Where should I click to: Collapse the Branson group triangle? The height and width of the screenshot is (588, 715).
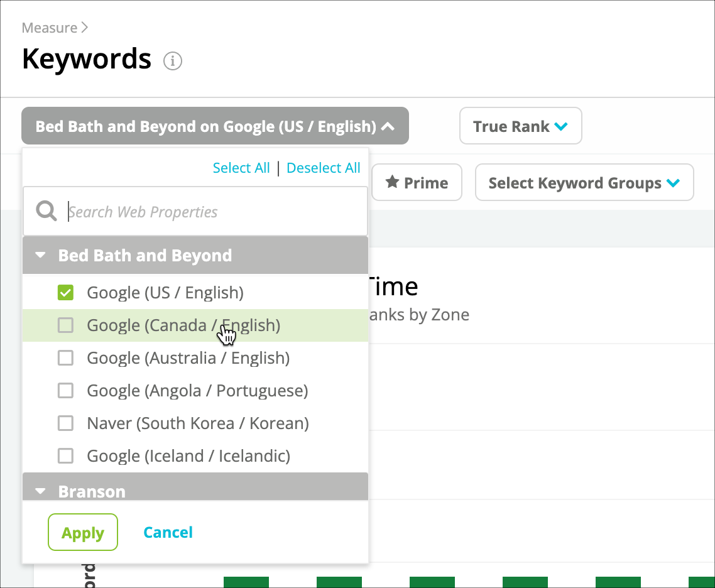point(41,491)
